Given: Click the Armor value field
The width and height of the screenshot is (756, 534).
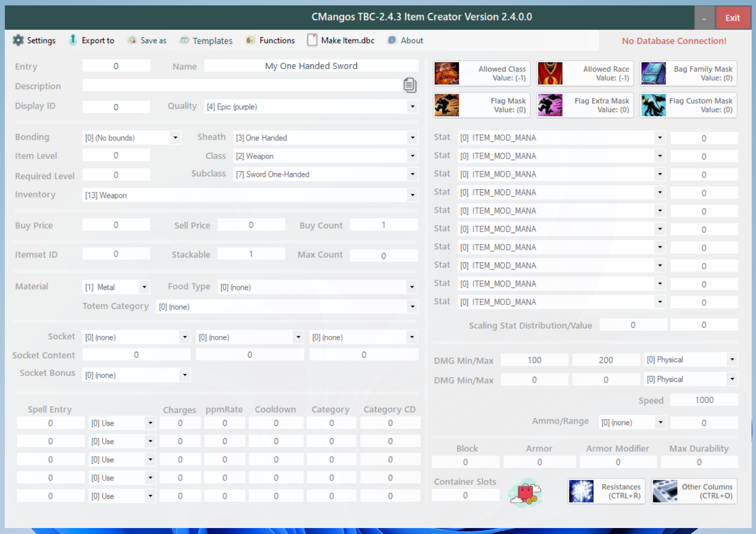Looking at the screenshot, I should (540, 462).
